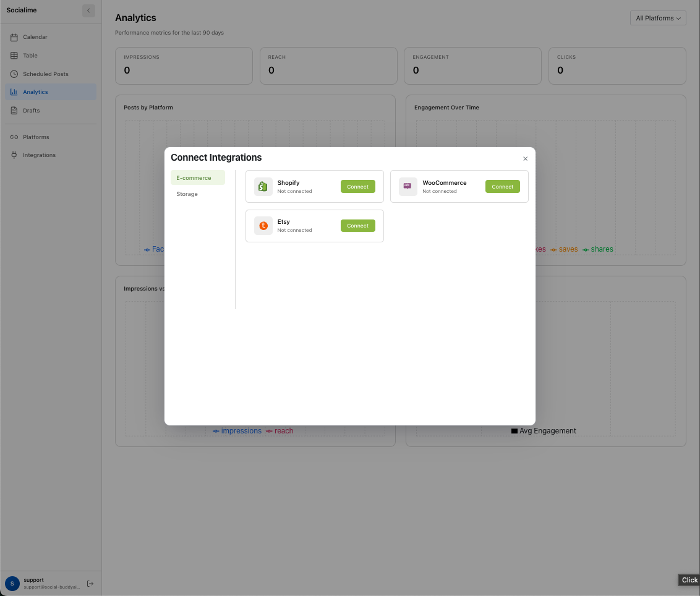Screen dimensions: 700x596
Task: Switch to the Storage category
Action: (187, 194)
